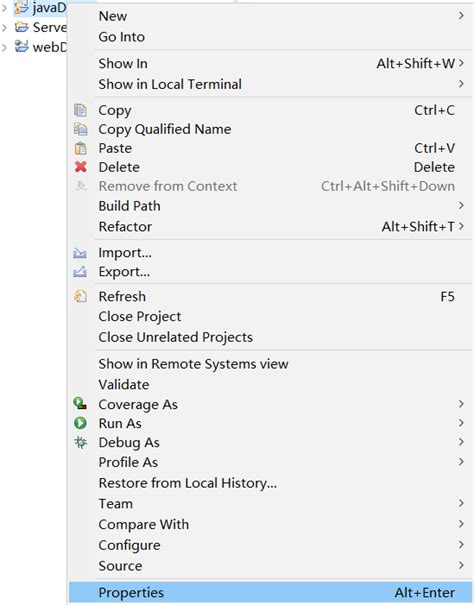Screen dimensions: 474x605
Task: Select Close Unrelated Projects
Action: (x=270, y=337)
